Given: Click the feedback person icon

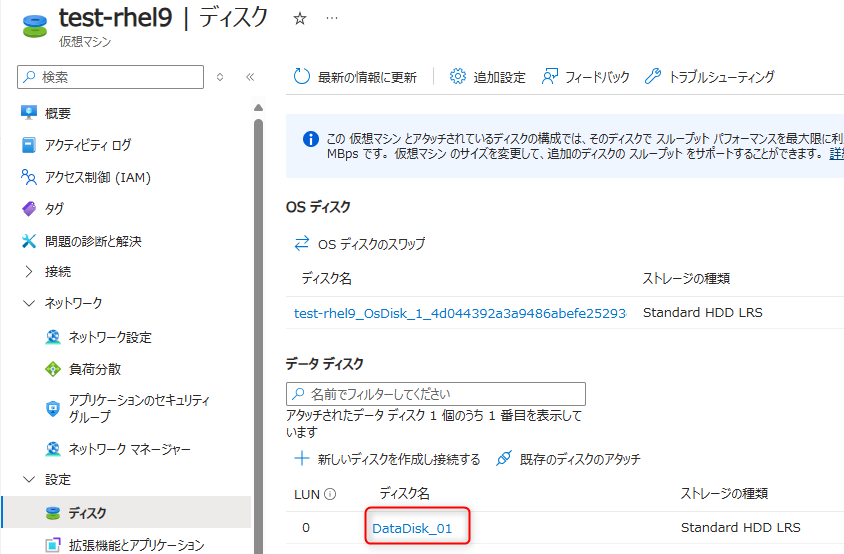Looking at the screenshot, I should click(x=550, y=76).
